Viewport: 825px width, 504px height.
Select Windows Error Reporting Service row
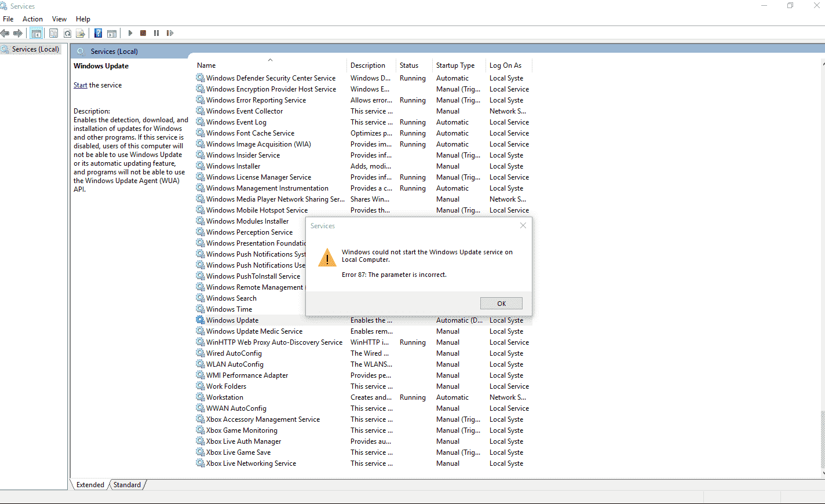click(x=363, y=100)
